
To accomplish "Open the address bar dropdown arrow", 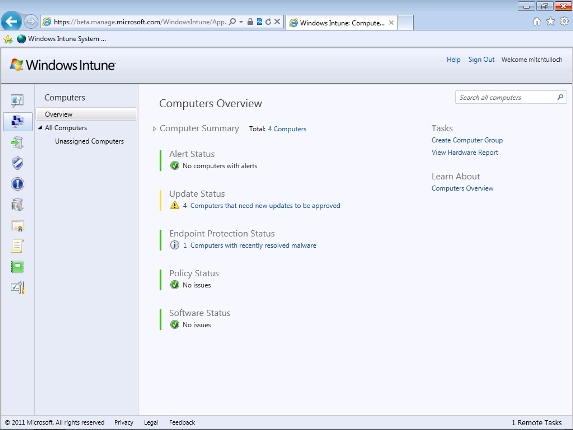I will point(241,22).
